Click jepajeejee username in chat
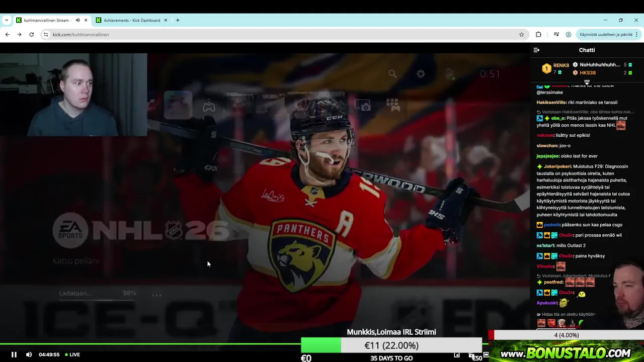The width and height of the screenshot is (644, 362). tap(548, 156)
